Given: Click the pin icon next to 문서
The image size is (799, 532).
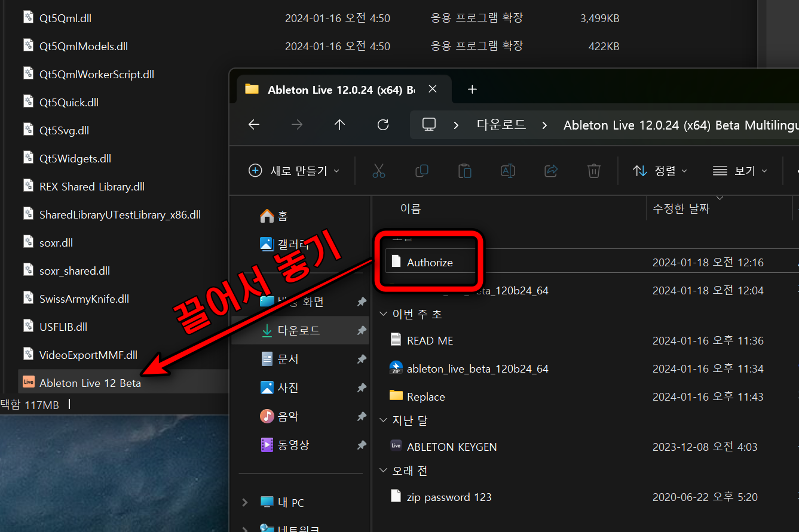Looking at the screenshot, I should (362, 359).
